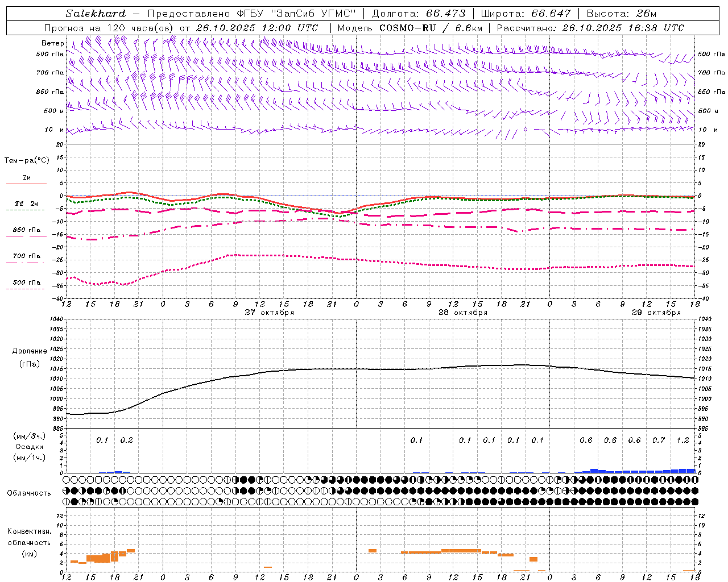
Task: Click the elevation label Высота: 26м
Action: [x=622, y=14]
